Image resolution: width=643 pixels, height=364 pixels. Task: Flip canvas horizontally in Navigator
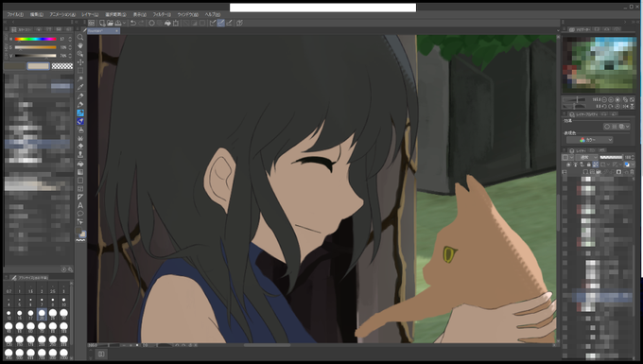pyautogui.click(x=625, y=106)
